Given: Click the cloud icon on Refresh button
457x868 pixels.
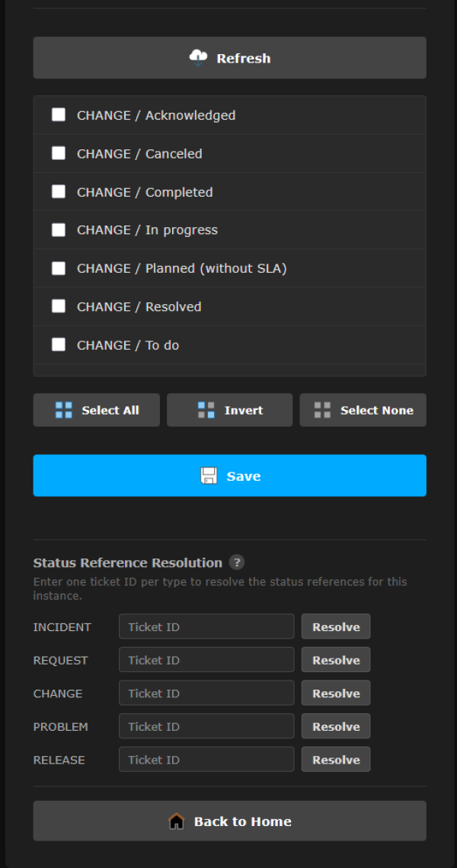Looking at the screenshot, I should click(x=198, y=58).
